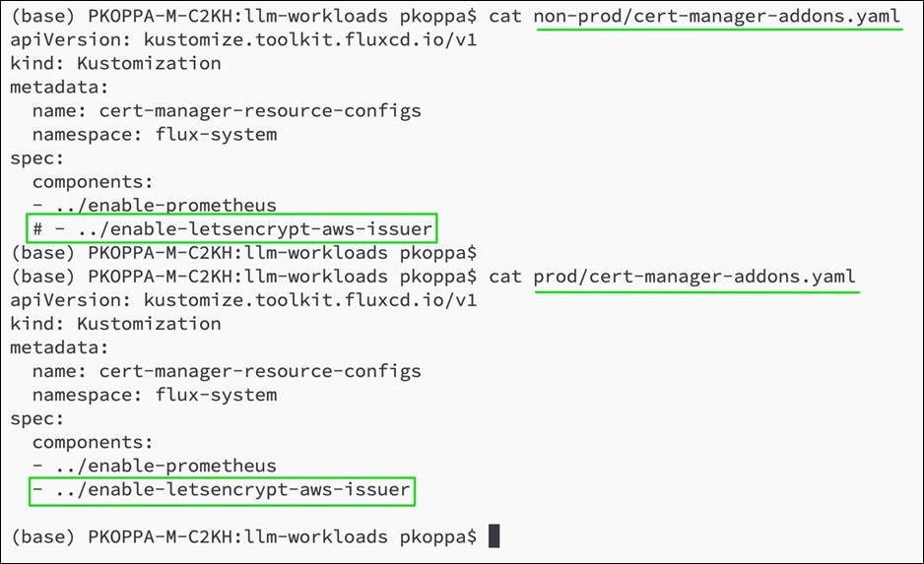Viewport: 924px width, 564px height.
Task: Click the first apiVersion kustomize.toolkit.fluxcd.io/v1 line
Action: (243, 40)
